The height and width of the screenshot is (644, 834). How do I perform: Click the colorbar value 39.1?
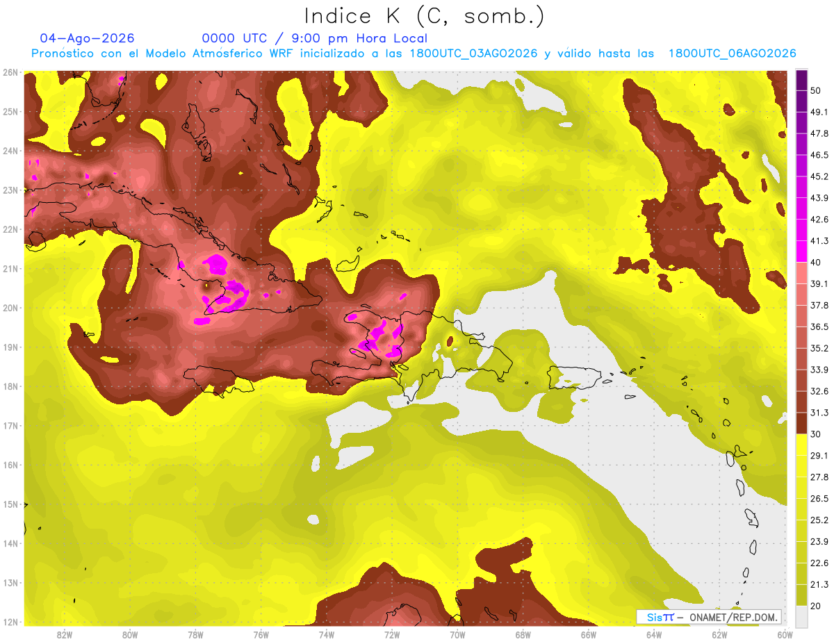coord(819,284)
